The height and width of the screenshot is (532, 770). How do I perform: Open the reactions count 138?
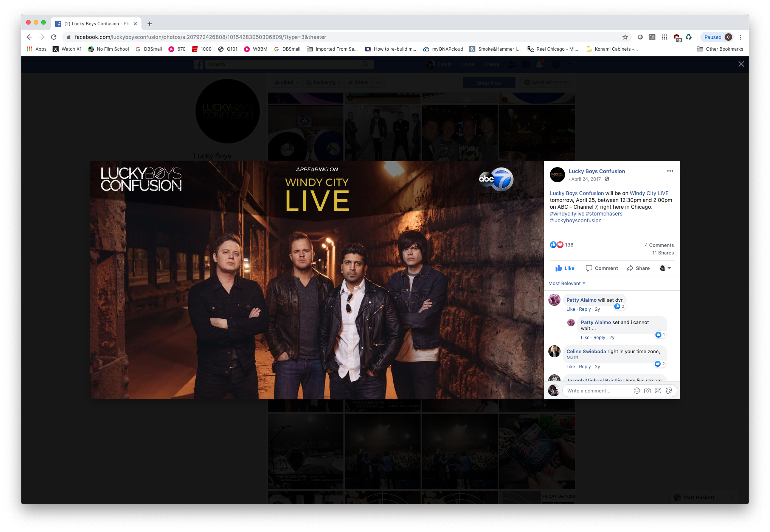(x=569, y=245)
